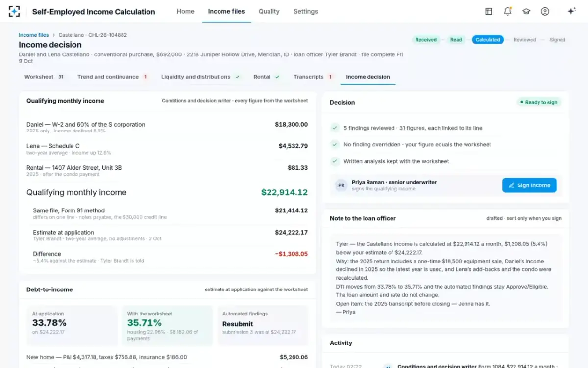Select the Signed status step
Image resolution: width=588 pixels, height=368 pixels.
(557, 40)
